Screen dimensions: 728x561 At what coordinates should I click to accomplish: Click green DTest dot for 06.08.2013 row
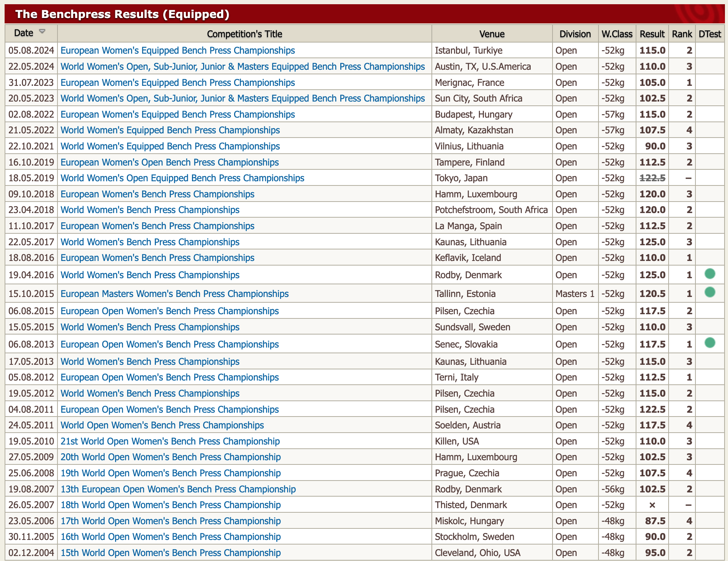click(710, 343)
